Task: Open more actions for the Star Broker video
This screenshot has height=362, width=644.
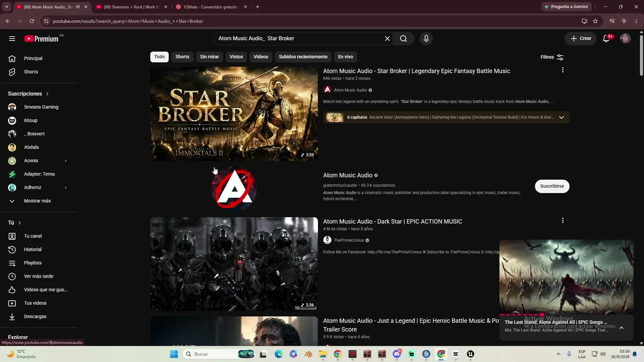Action: 562,70
